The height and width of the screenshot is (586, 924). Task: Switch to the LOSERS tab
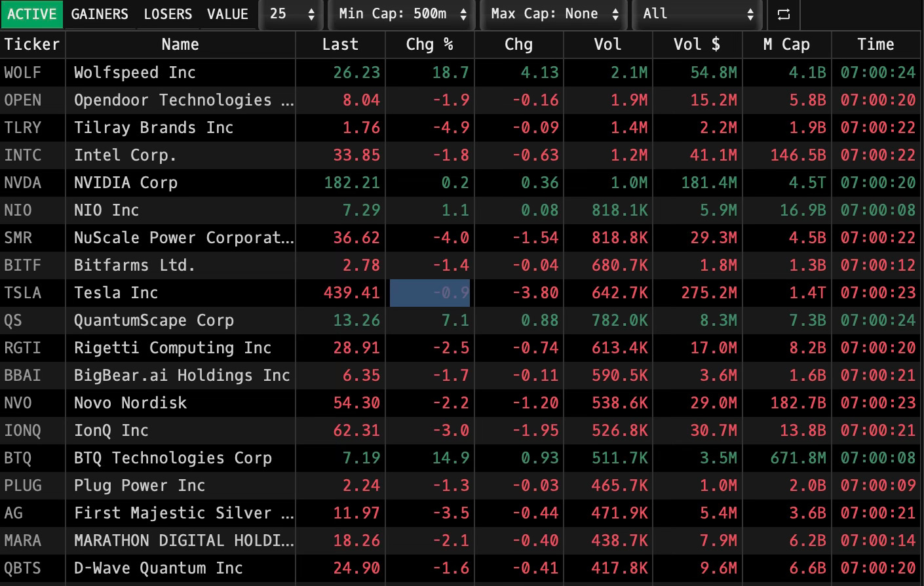[x=168, y=14]
